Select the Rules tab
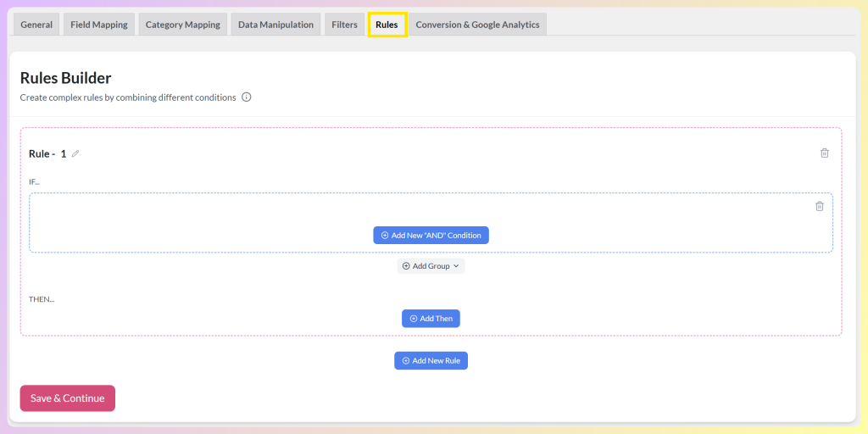 [387, 25]
